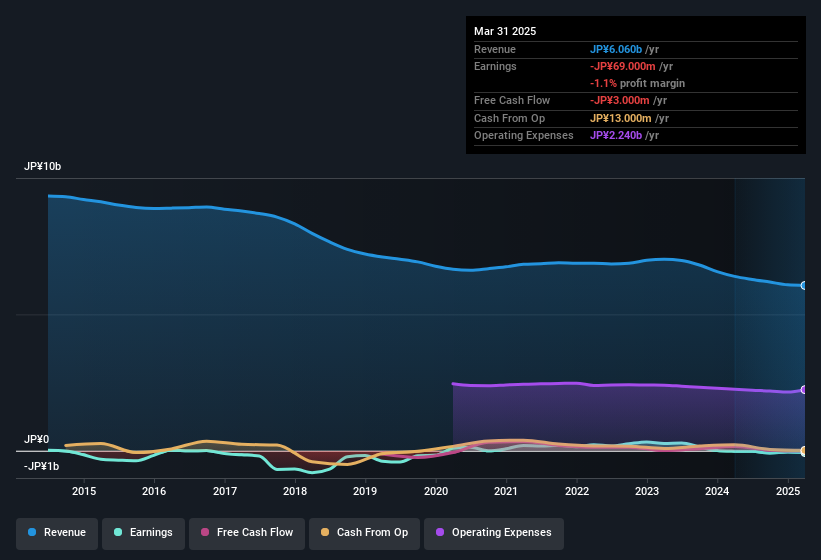Viewport: 821px width, 560px height.
Task: Click the 2025 x-axis label
Action: (x=788, y=491)
